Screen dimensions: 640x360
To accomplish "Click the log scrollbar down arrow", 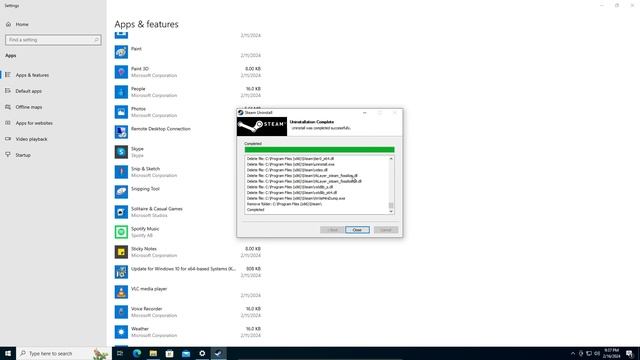I will click(391, 211).
